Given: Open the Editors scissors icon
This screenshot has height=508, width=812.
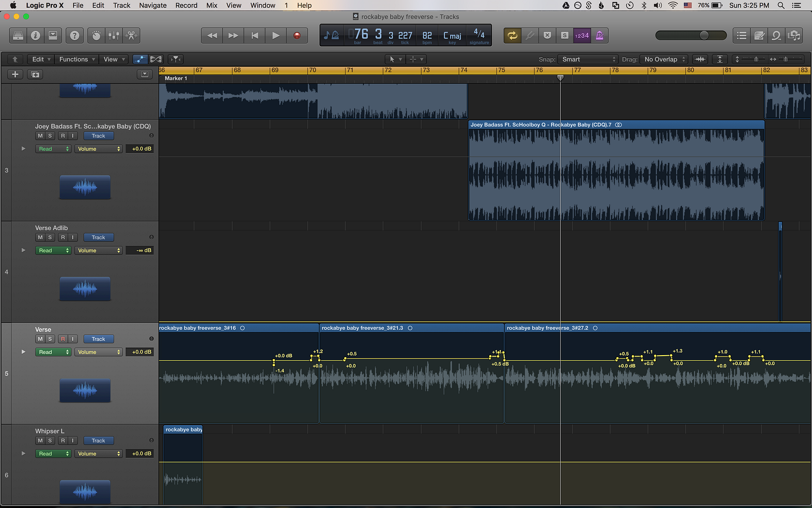Looking at the screenshot, I should point(131,36).
